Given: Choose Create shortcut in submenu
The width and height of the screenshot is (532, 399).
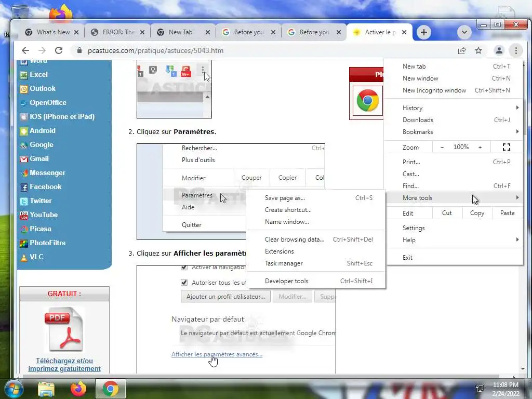Looking at the screenshot, I should pos(316,210).
